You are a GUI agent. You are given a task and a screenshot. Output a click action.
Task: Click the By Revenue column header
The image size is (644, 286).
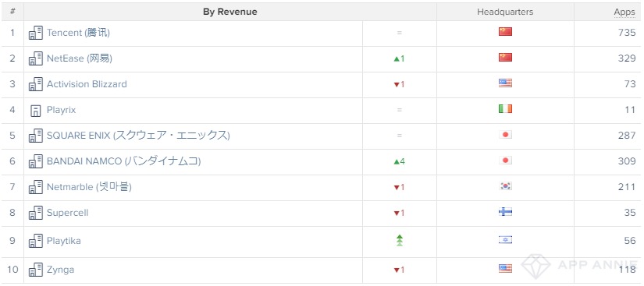point(230,12)
